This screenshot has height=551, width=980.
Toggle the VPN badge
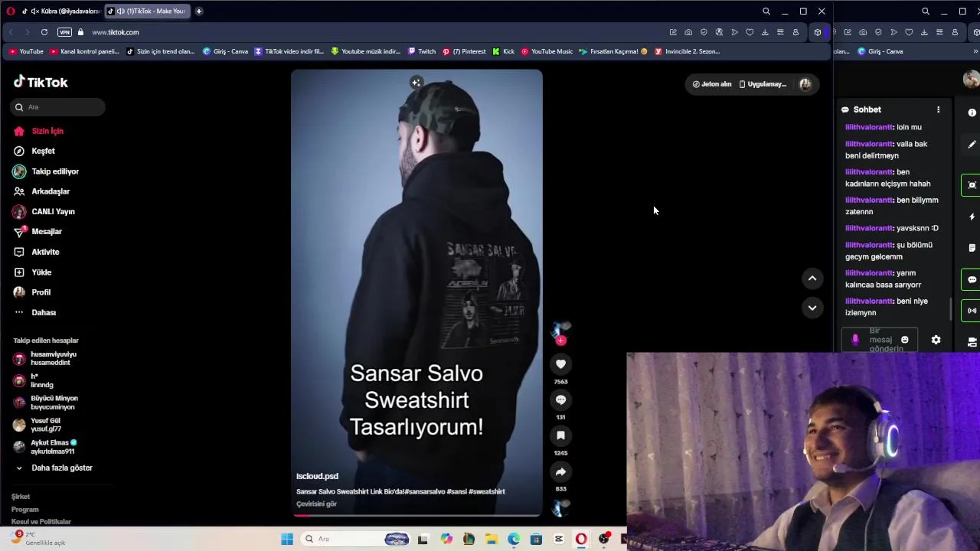coord(64,32)
